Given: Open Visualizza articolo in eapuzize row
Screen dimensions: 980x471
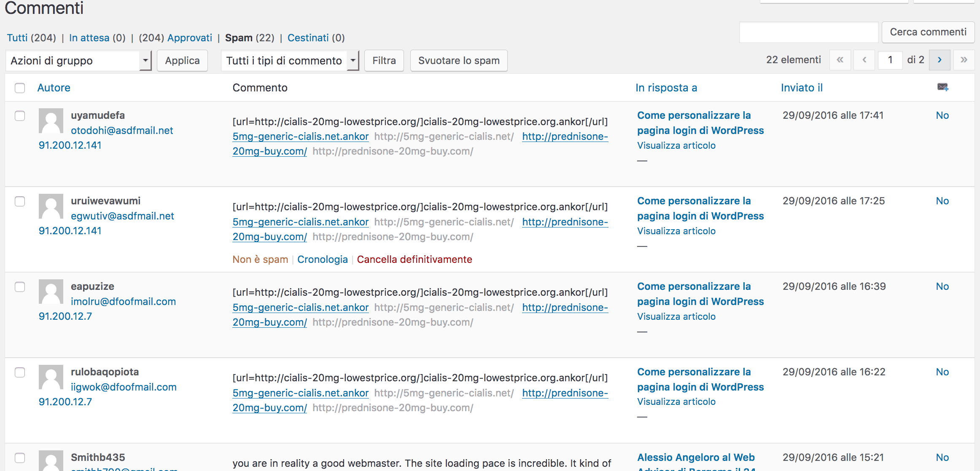Looking at the screenshot, I should pyautogui.click(x=676, y=316).
